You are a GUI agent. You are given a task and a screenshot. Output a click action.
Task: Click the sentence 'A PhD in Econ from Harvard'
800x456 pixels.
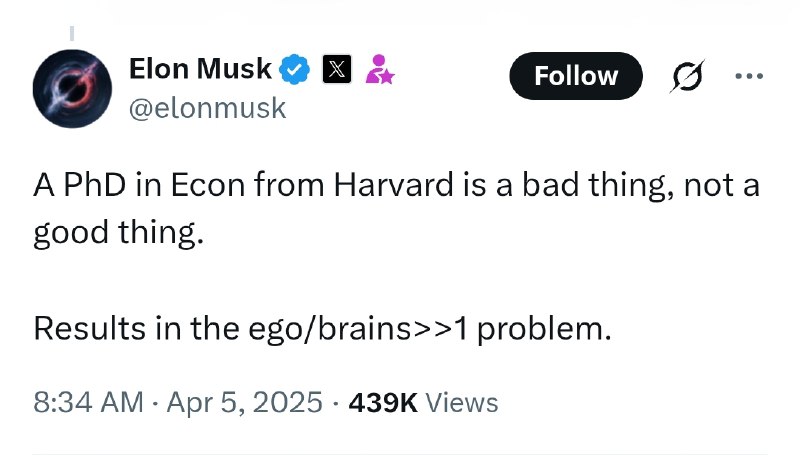[243, 185]
